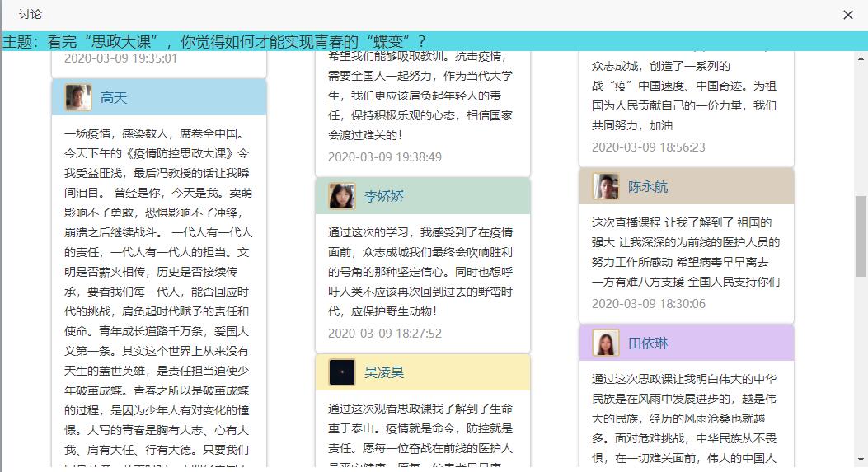The width and height of the screenshot is (868, 472).
Task: Open 吴凌昊's user name link
Action: 383,372
